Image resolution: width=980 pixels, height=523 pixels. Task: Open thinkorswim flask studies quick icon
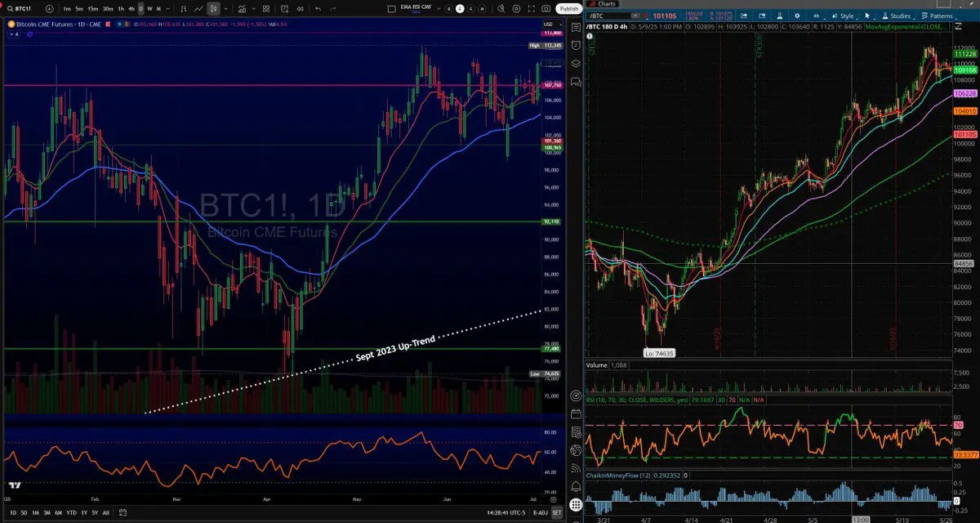tap(778, 16)
